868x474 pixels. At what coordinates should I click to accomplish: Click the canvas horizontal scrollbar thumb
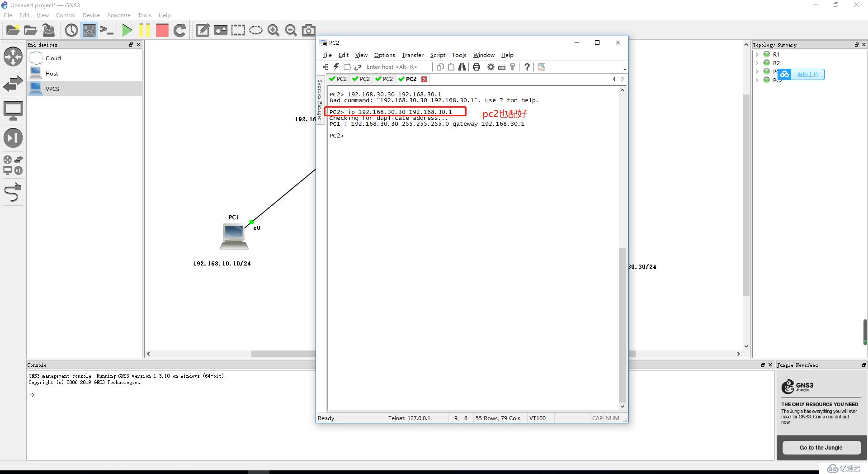(283, 354)
